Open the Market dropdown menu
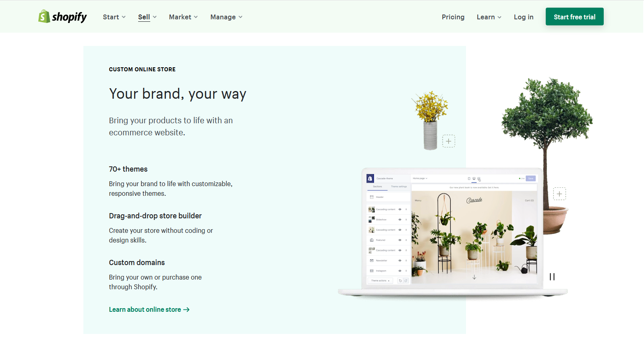Viewport: 644px width, 342px height. coord(183,17)
